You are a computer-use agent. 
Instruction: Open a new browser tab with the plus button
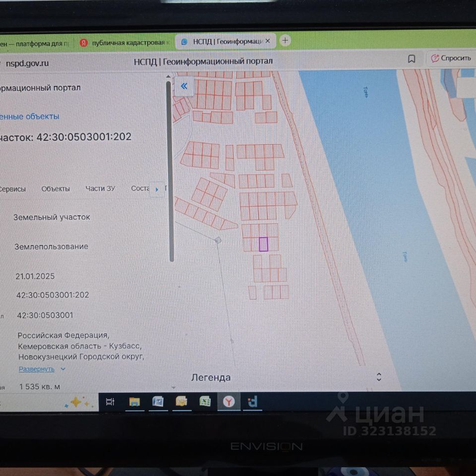click(285, 40)
